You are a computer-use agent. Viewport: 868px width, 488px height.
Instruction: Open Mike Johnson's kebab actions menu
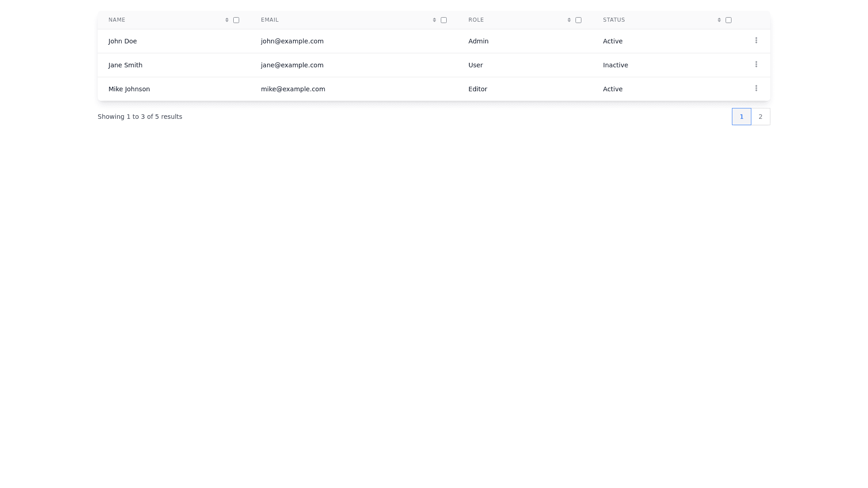(756, 89)
